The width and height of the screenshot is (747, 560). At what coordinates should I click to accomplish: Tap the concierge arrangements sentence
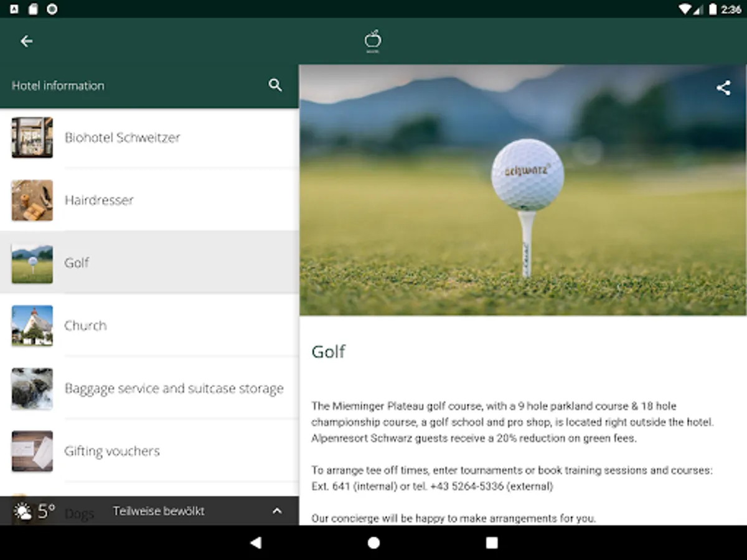[454, 518]
